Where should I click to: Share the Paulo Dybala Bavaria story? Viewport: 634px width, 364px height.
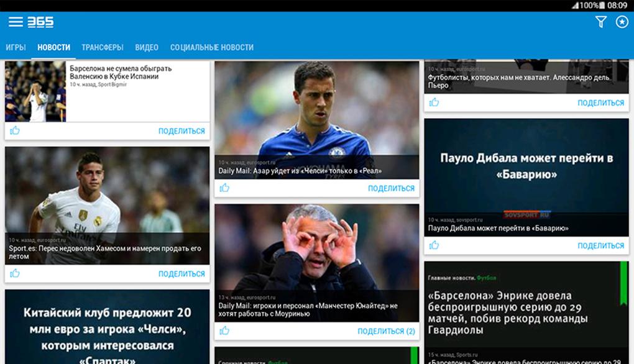600,246
